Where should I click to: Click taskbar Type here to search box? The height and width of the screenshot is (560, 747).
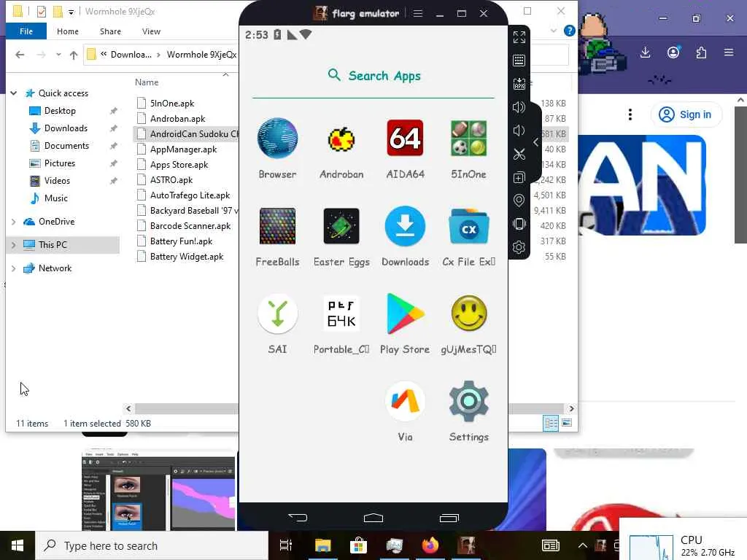[152, 545]
